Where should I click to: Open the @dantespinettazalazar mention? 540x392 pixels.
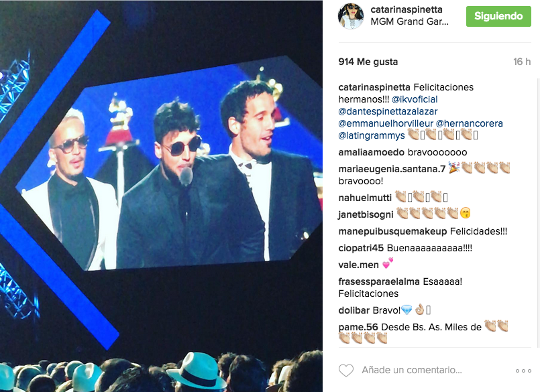[x=388, y=111]
